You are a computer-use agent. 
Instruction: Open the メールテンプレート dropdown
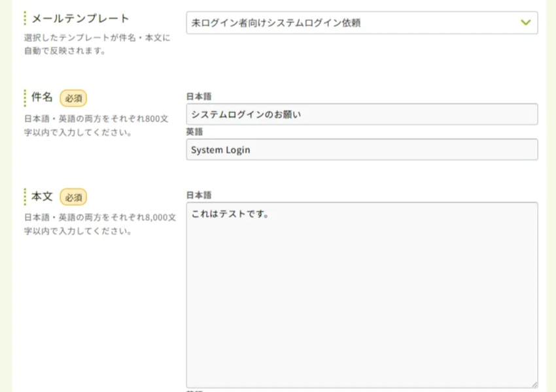tap(353, 23)
